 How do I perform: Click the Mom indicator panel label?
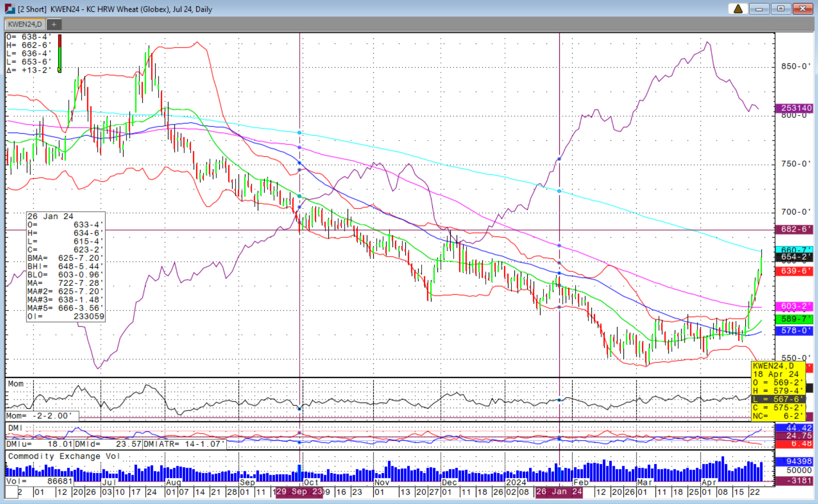coord(15,383)
